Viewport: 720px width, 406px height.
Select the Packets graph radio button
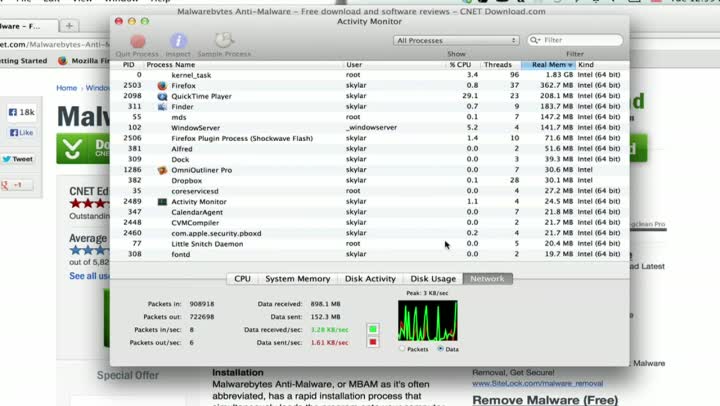(402, 349)
